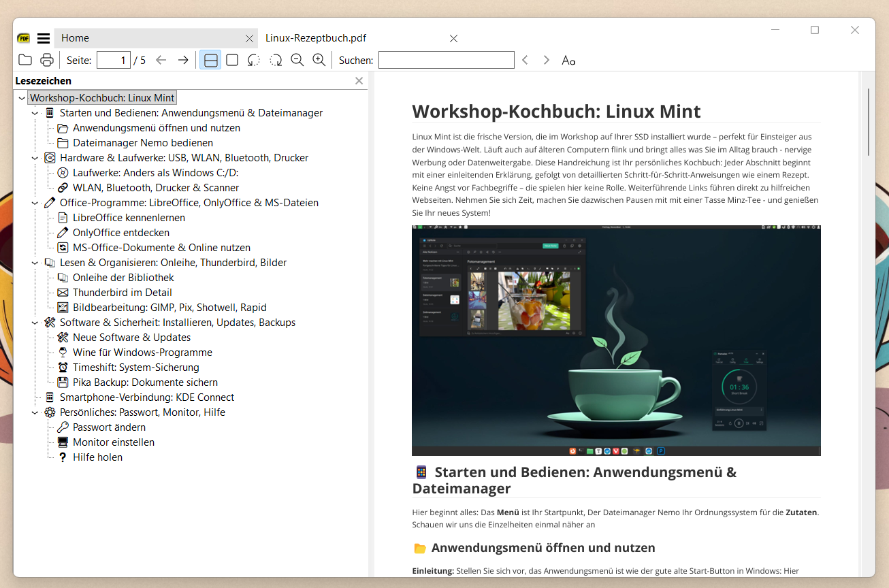Toggle continuous page view mode
This screenshot has width=889, height=588.
click(210, 60)
